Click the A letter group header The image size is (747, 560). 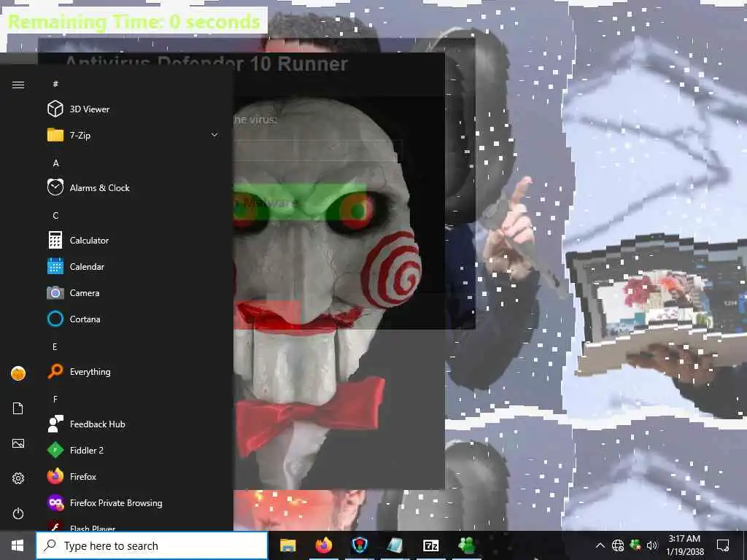[55, 163]
